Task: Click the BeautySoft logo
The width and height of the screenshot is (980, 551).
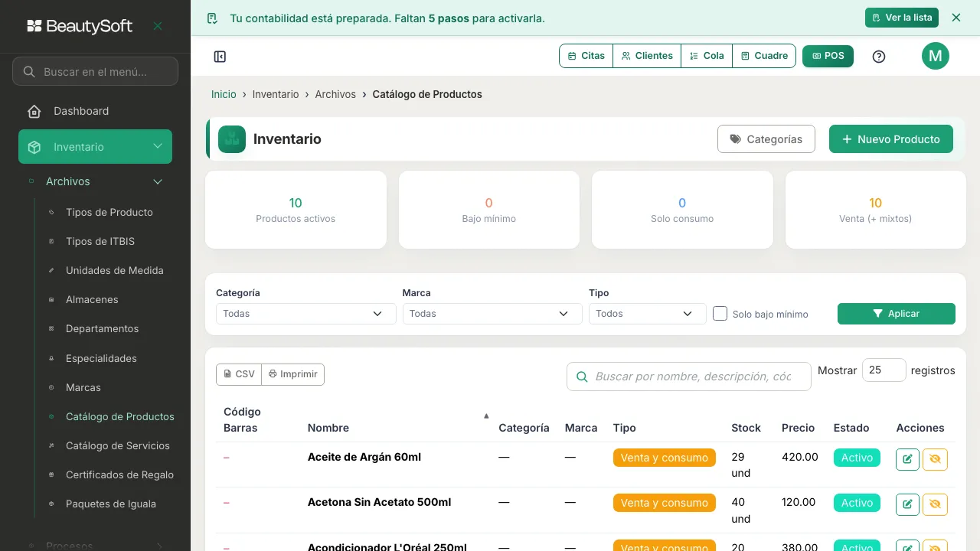Action: (80, 26)
